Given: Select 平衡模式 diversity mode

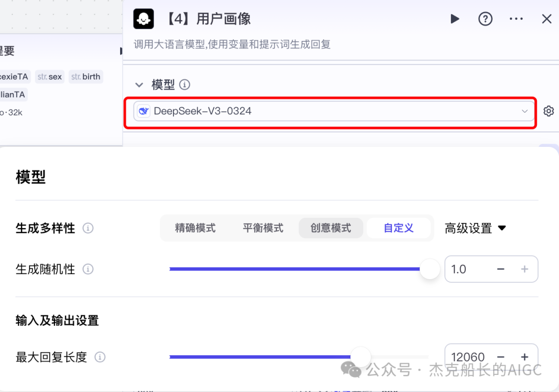Looking at the screenshot, I should (x=263, y=228).
